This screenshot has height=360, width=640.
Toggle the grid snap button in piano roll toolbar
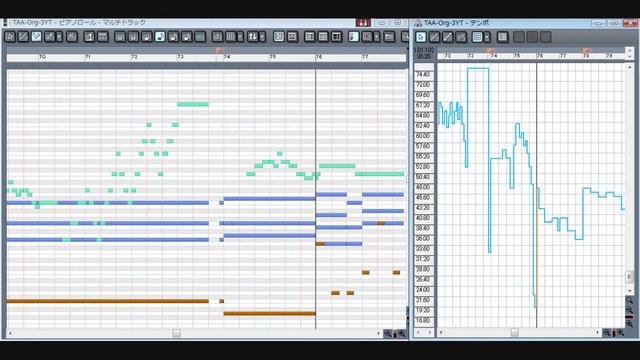click(231, 37)
